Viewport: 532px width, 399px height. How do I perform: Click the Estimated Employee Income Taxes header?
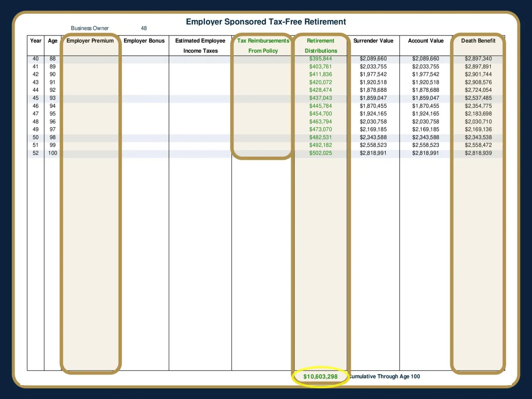200,46
